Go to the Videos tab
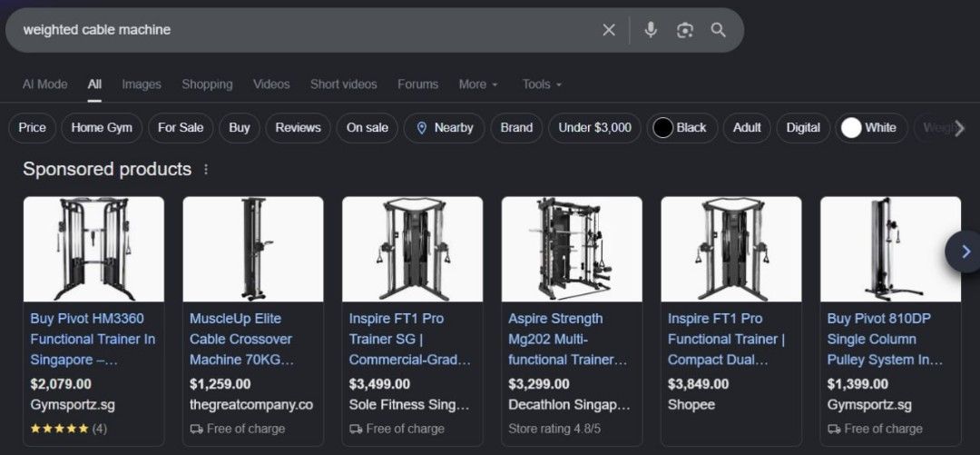980x455 pixels. (271, 84)
